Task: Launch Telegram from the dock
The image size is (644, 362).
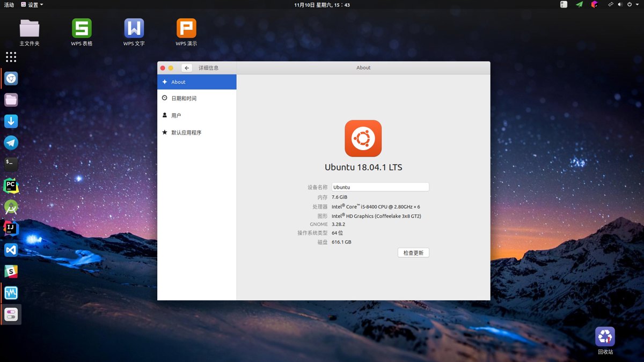Action: coord(11,143)
